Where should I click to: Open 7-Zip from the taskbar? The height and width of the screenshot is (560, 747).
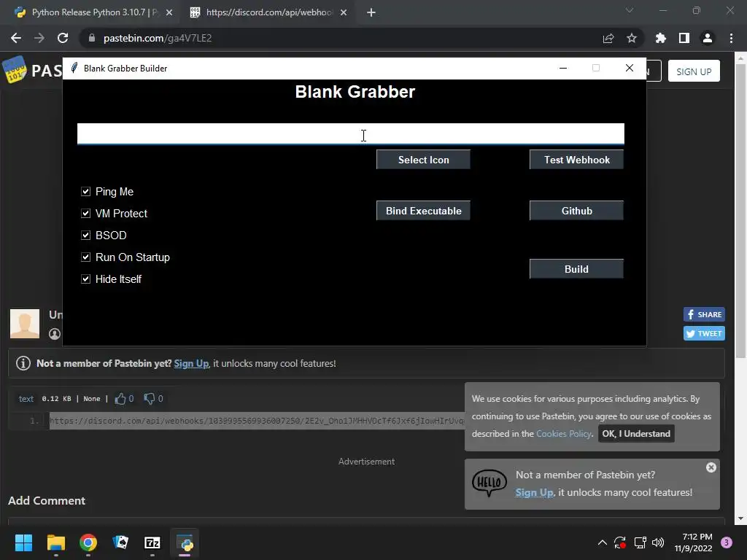(x=152, y=542)
